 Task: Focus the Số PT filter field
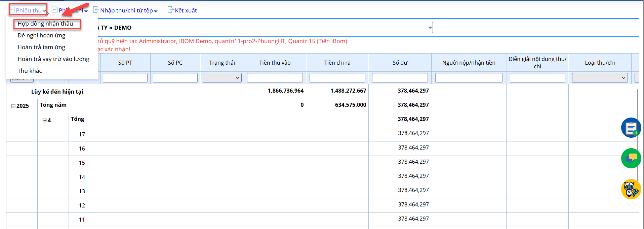(x=125, y=78)
